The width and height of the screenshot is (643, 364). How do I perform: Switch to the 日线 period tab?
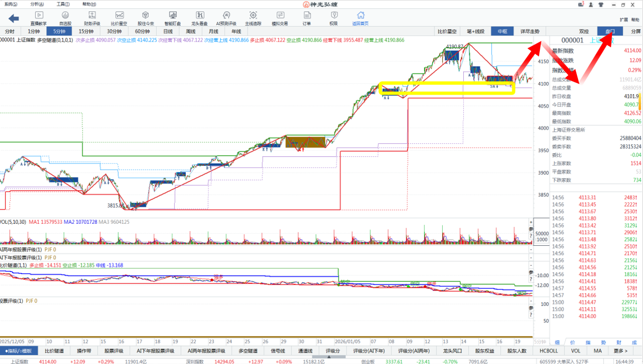pyautogui.click(x=168, y=31)
